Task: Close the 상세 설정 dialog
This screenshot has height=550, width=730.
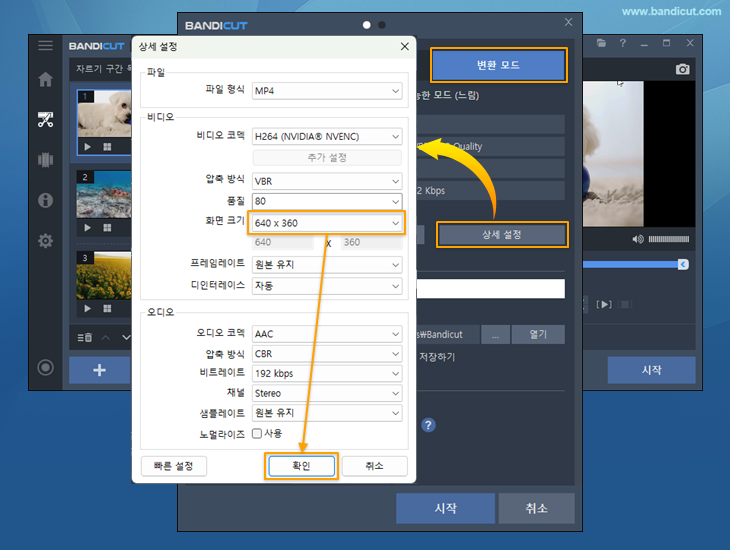Action: pyautogui.click(x=405, y=47)
